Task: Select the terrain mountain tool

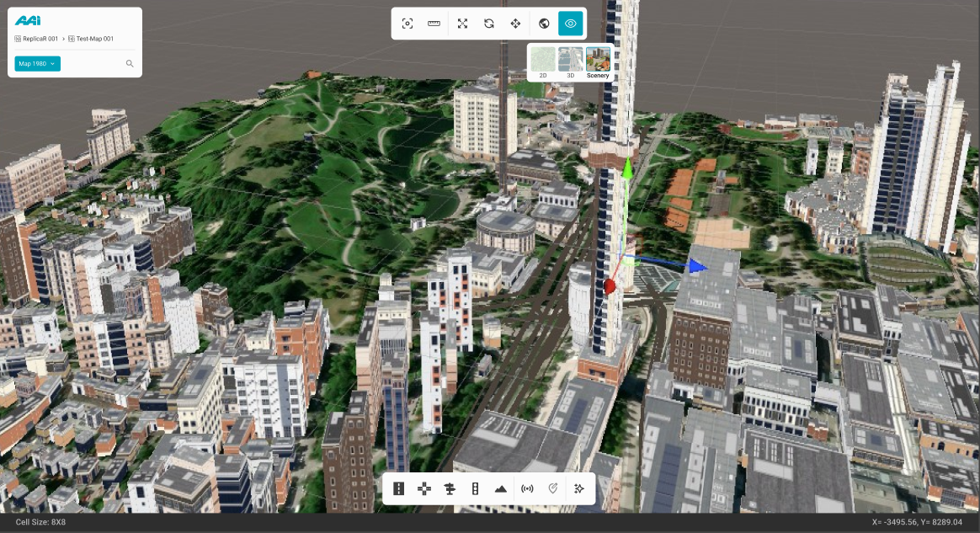Action: [501, 488]
